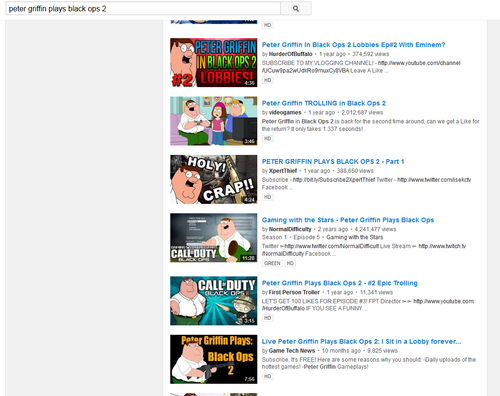Open 'Gaming with the Stars - Peter Griffin Plays Black Ops'
This screenshot has width=500, height=396.
(348, 220)
